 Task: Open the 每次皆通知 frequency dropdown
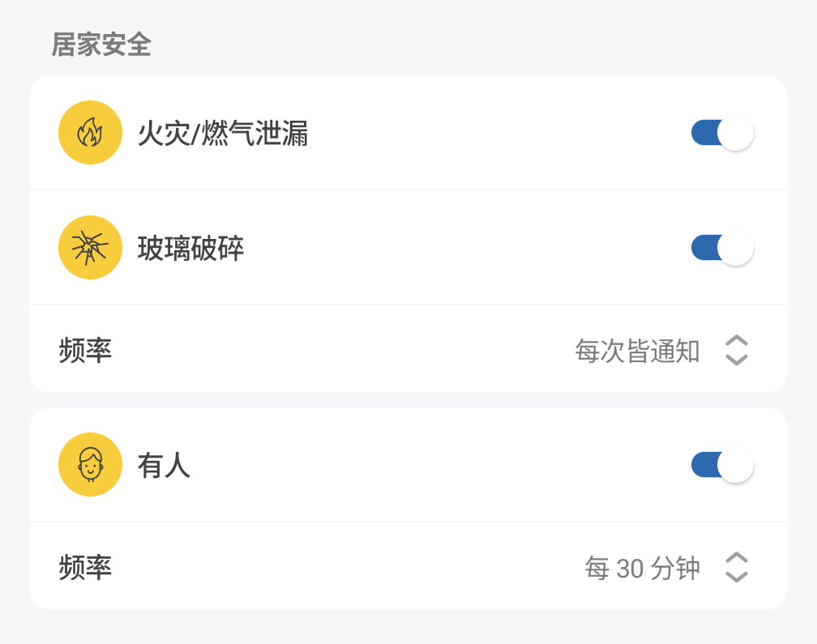click(x=637, y=351)
